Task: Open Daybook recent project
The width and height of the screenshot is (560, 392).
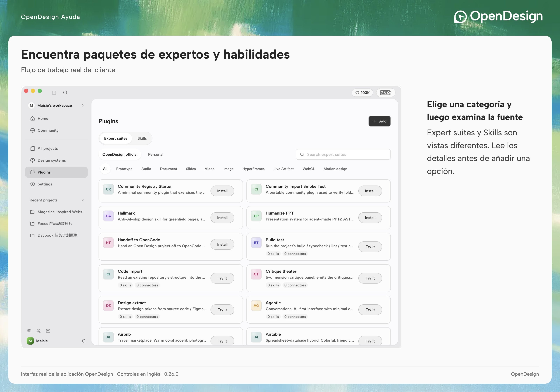Action: tap(56, 235)
